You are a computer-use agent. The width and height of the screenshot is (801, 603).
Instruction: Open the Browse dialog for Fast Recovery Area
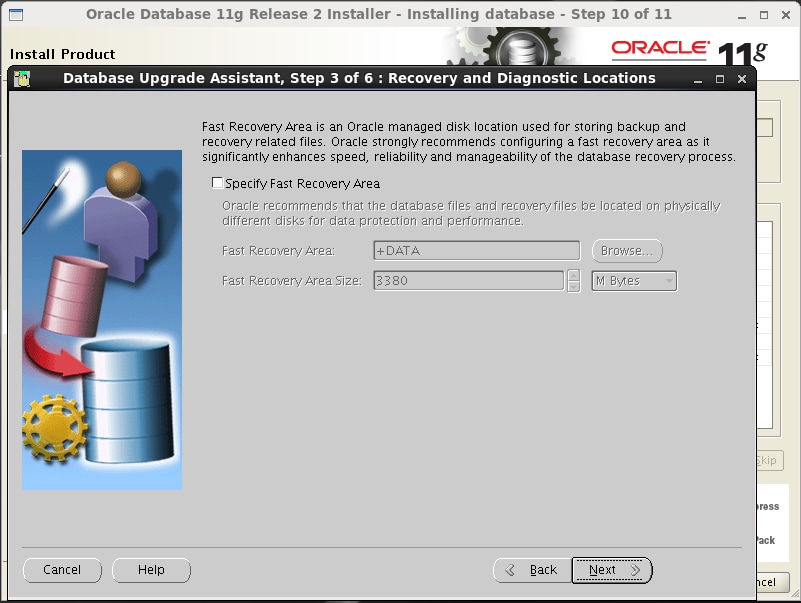tap(627, 251)
